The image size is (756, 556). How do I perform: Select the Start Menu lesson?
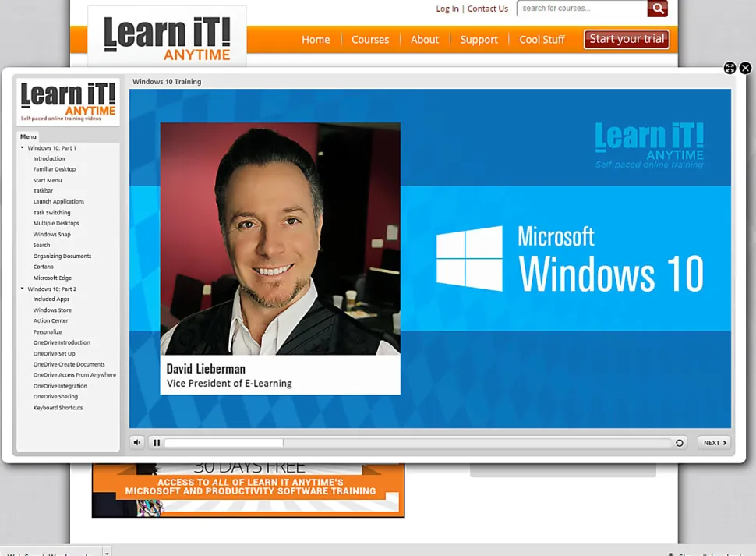click(x=48, y=180)
